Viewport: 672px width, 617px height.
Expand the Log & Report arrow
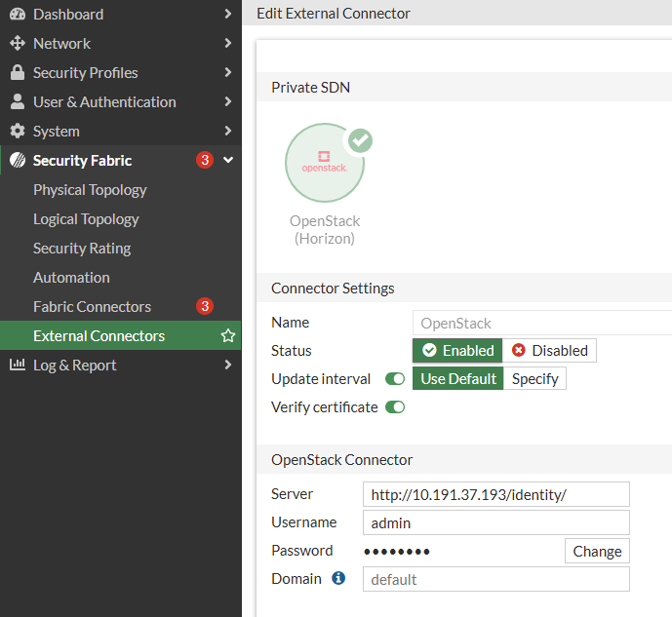pyautogui.click(x=228, y=365)
